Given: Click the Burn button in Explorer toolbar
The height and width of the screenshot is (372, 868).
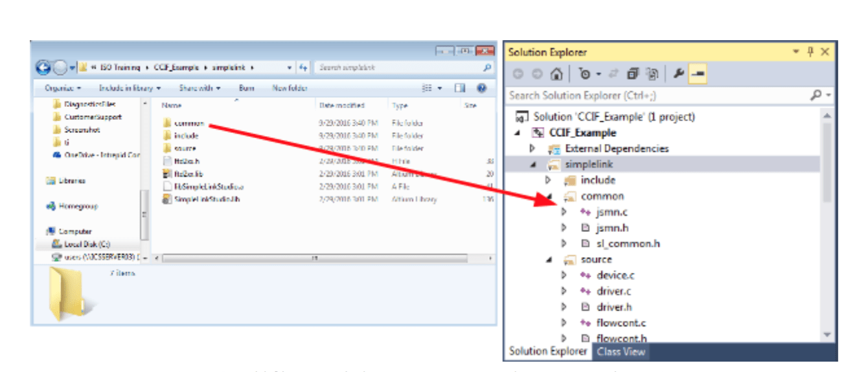Looking at the screenshot, I should click(246, 88).
